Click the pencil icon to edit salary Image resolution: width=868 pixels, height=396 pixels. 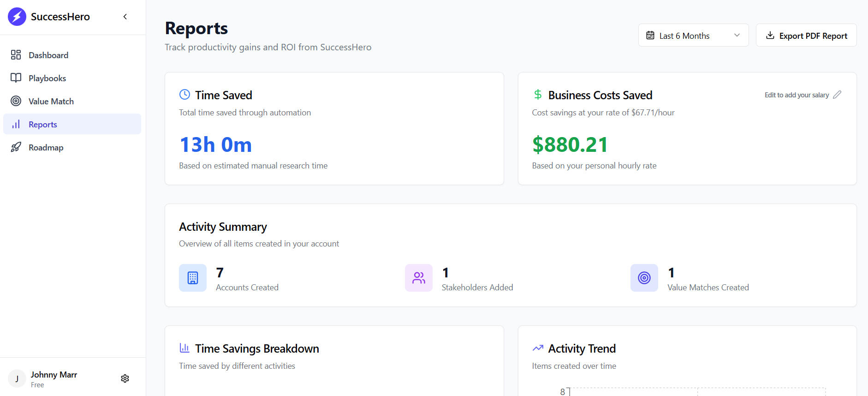pyautogui.click(x=837, y=95)
